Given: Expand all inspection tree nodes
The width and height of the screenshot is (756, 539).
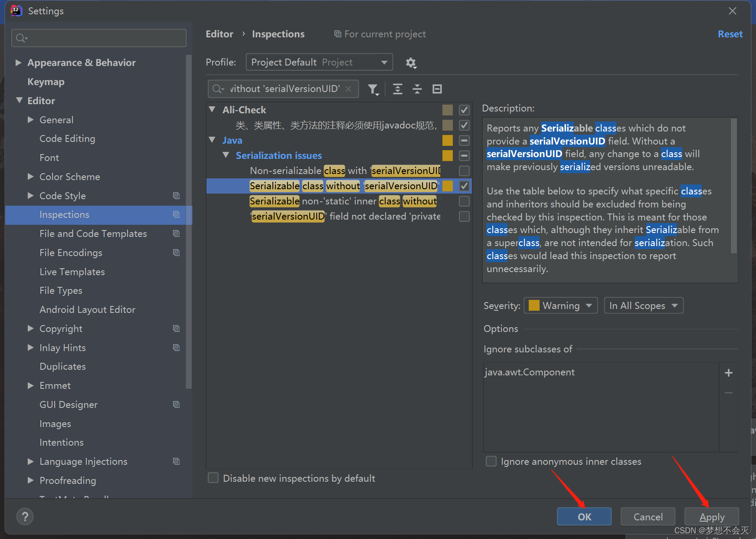Looking at the screenshot, I should 397,89.
